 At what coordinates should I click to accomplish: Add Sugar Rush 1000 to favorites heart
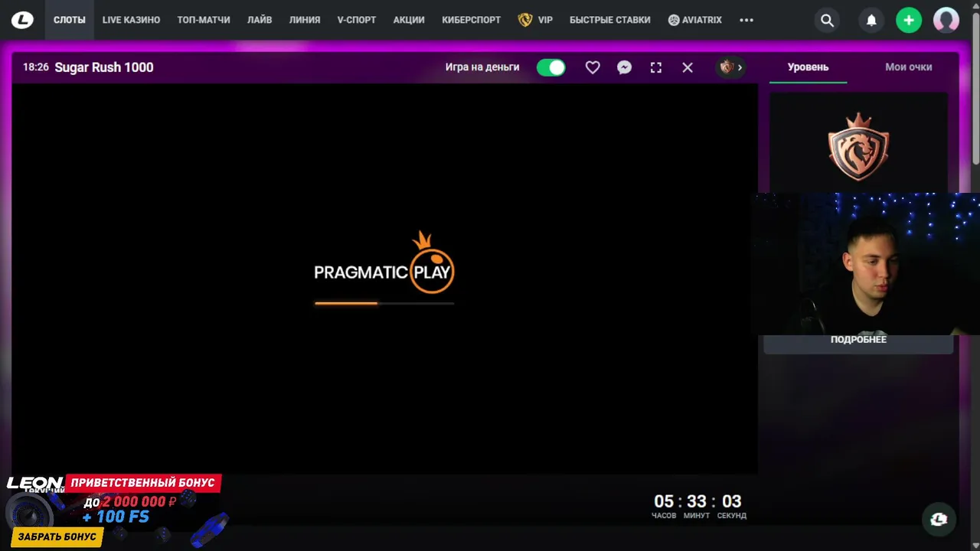[593, 67]
